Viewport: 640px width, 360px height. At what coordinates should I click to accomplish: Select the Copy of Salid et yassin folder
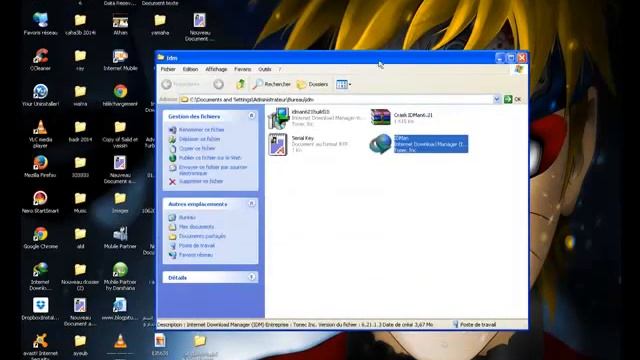point(120,133)
